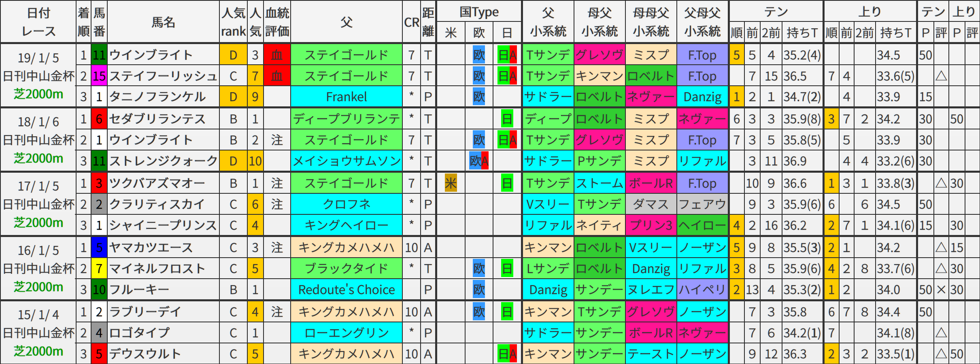The height and width of the screenshot is (364, 980).
Task: Click the ディープブリランテ sire cell
Action: pos(347,119)
